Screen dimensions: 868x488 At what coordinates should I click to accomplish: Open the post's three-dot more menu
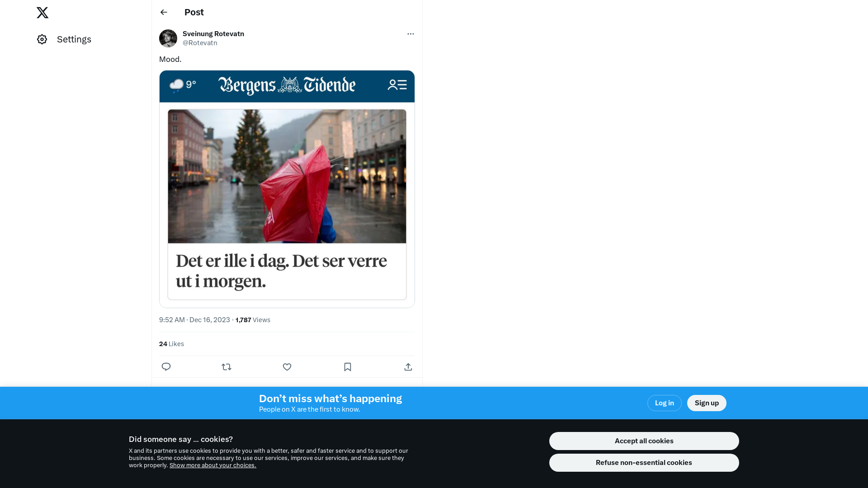[410, 34]
